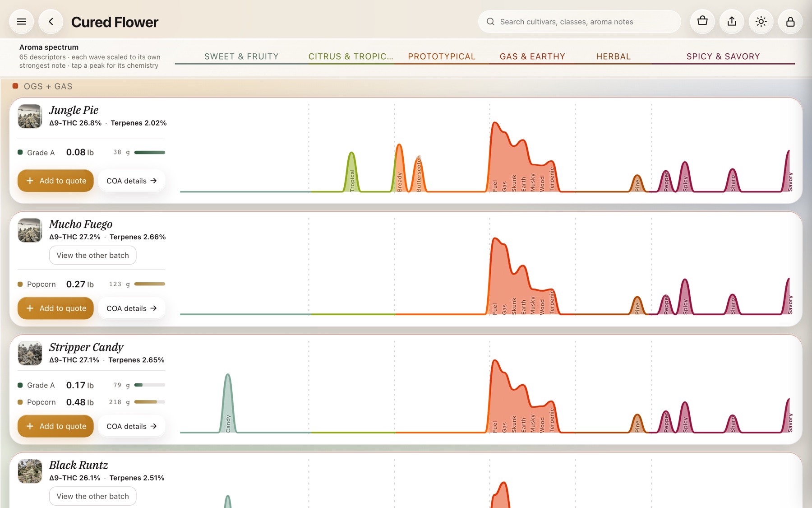This screenshot has width=812, height=508.
Task: Focus the search cultivars input field
Action: [580, 22]
